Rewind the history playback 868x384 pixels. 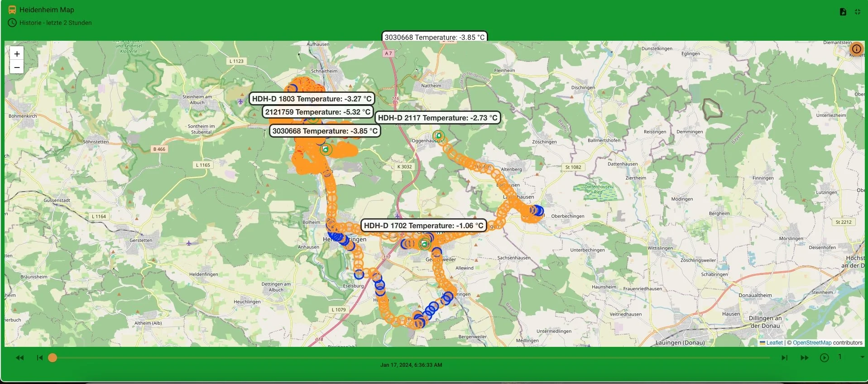20,358
